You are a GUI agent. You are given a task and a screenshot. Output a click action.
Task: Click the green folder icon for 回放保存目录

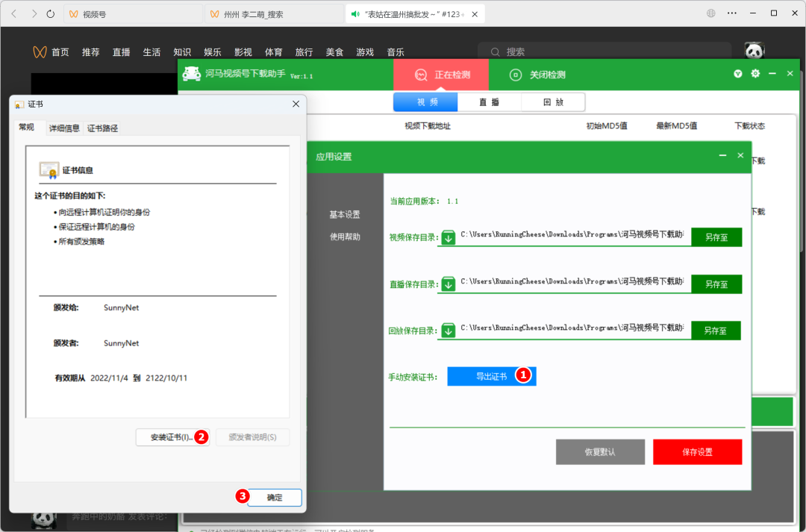pos(449,331)
